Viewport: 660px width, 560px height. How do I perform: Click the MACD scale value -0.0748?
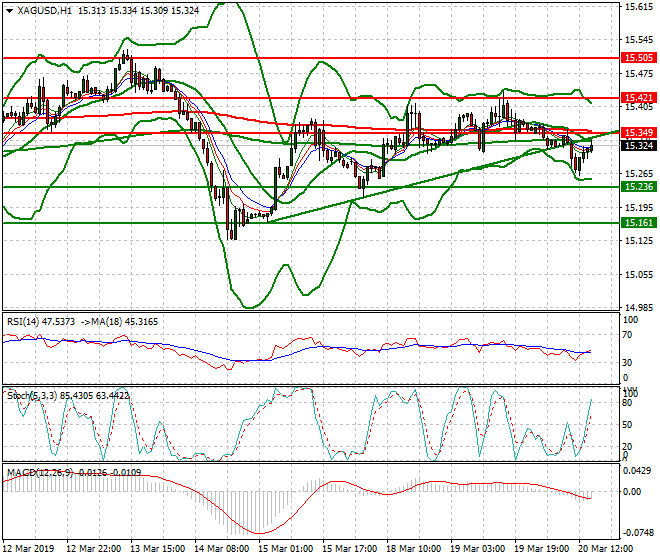pyautogui.click(x=637, y=533)
